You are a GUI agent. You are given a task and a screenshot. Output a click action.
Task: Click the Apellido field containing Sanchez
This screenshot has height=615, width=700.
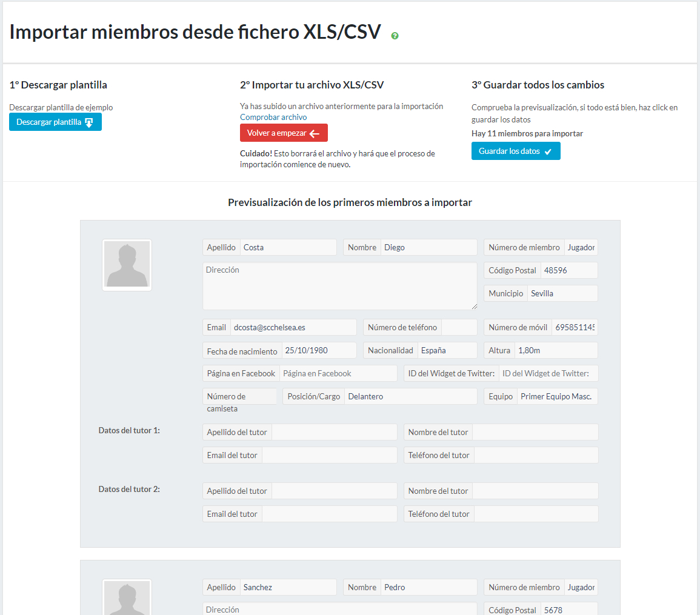coord(288,587)
